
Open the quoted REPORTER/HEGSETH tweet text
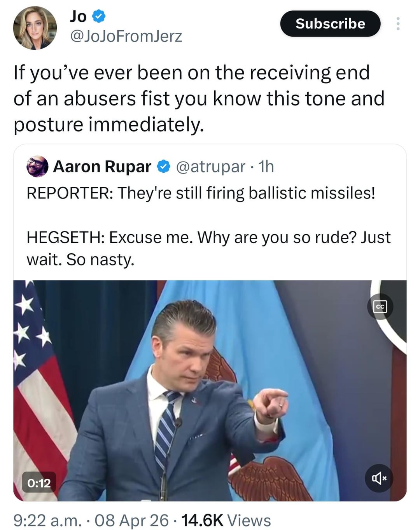coord(208,226)
